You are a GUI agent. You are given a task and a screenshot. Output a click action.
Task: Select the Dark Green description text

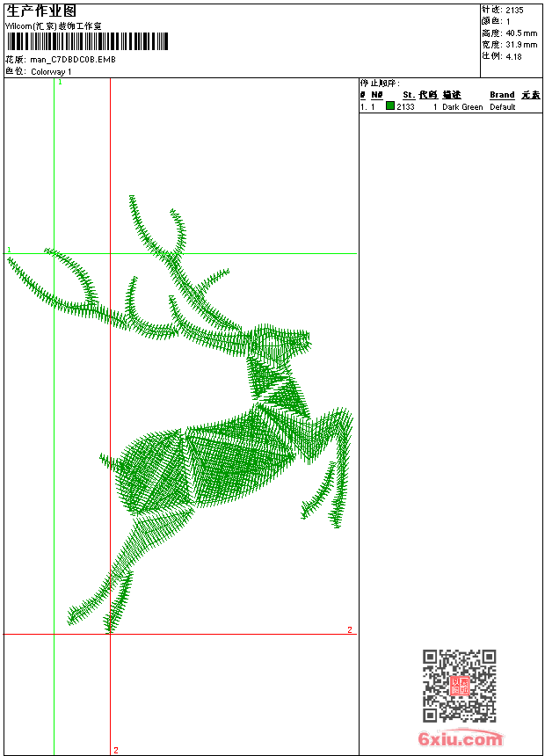pos(462,107)
